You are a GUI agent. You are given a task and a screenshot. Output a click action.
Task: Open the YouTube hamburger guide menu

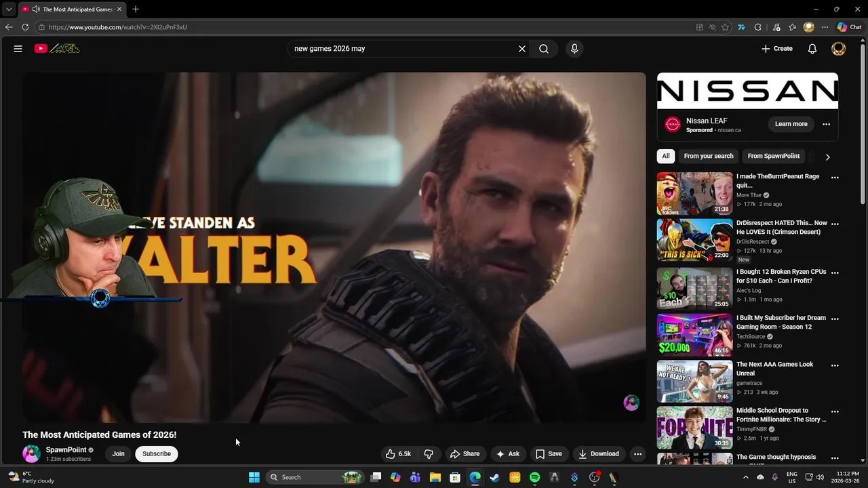[x=18, y=49]
